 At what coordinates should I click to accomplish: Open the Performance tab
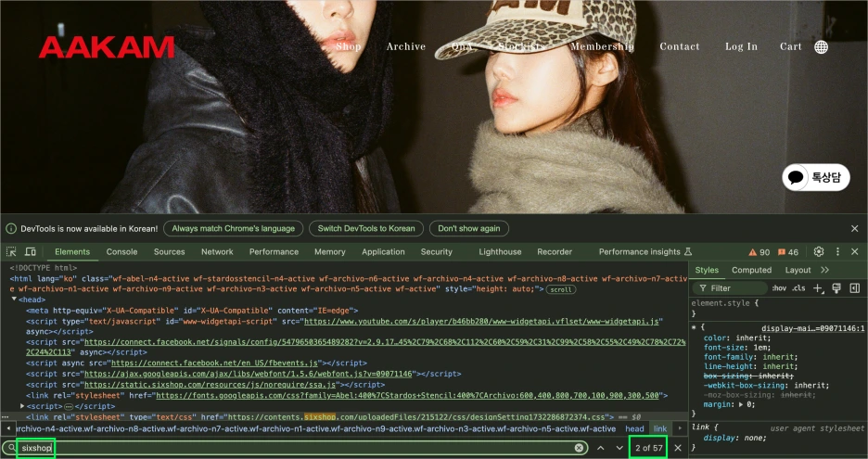coord(274,251)
